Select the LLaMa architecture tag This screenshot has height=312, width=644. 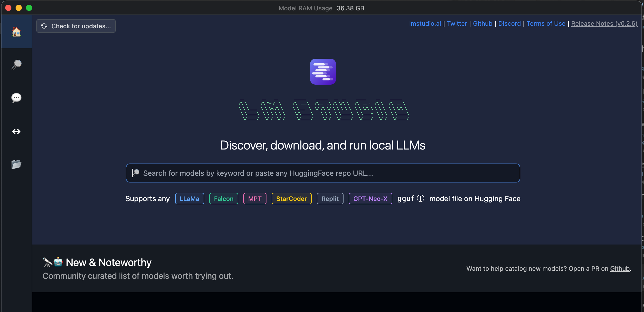[x=189, y=199]
